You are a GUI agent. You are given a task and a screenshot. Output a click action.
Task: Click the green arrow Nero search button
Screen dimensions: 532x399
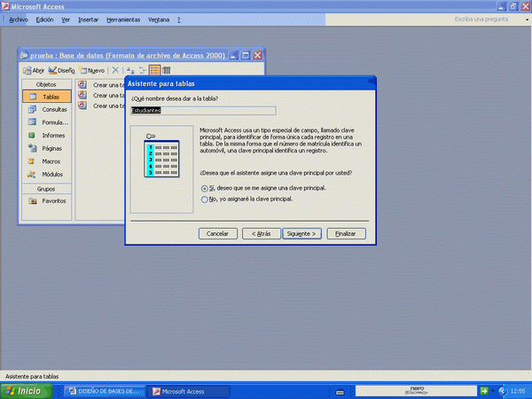click(x=484, y=391)
